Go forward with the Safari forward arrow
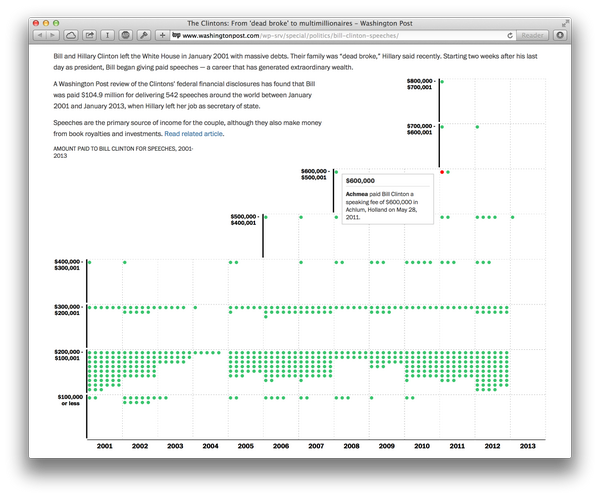 click(52, 35)
